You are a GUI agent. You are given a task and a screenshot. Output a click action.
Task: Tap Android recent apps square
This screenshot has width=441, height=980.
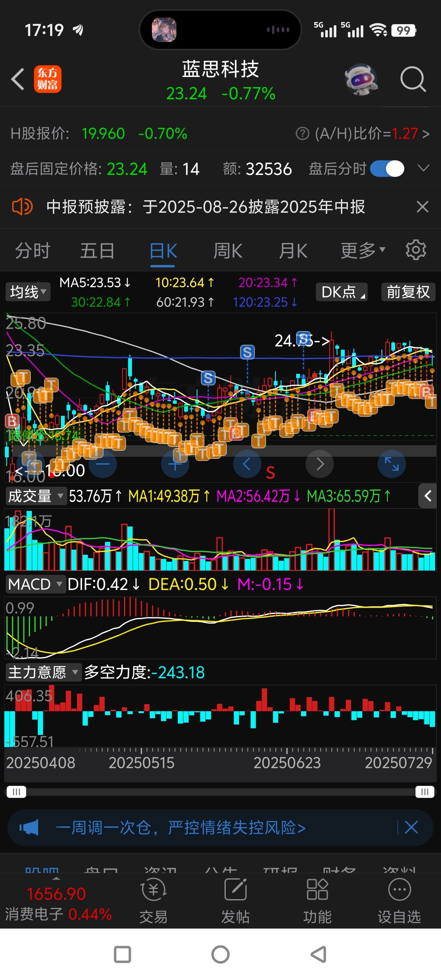click(122, 954)
